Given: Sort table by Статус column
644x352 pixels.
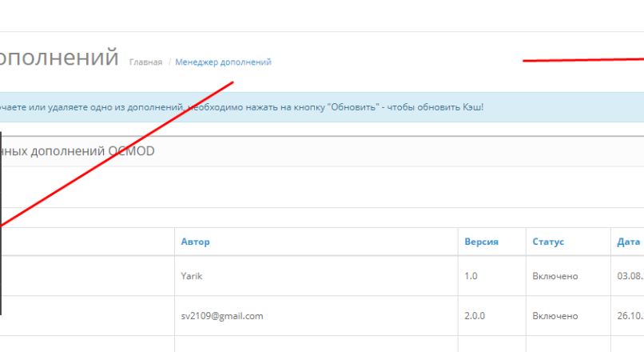Looking at the screenshot, I should (x=548, y=242).
